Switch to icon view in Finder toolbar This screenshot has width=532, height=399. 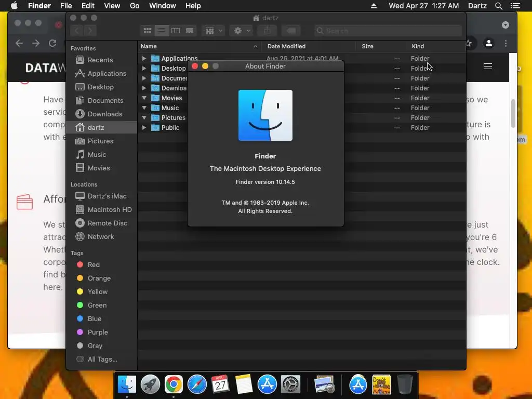(x=147, y=31)
